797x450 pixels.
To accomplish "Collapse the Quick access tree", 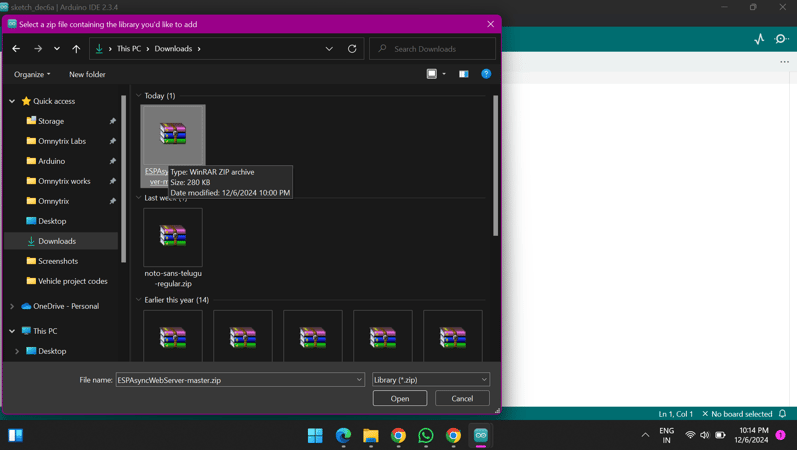I will pyautogui.click(x=12, y=101).
